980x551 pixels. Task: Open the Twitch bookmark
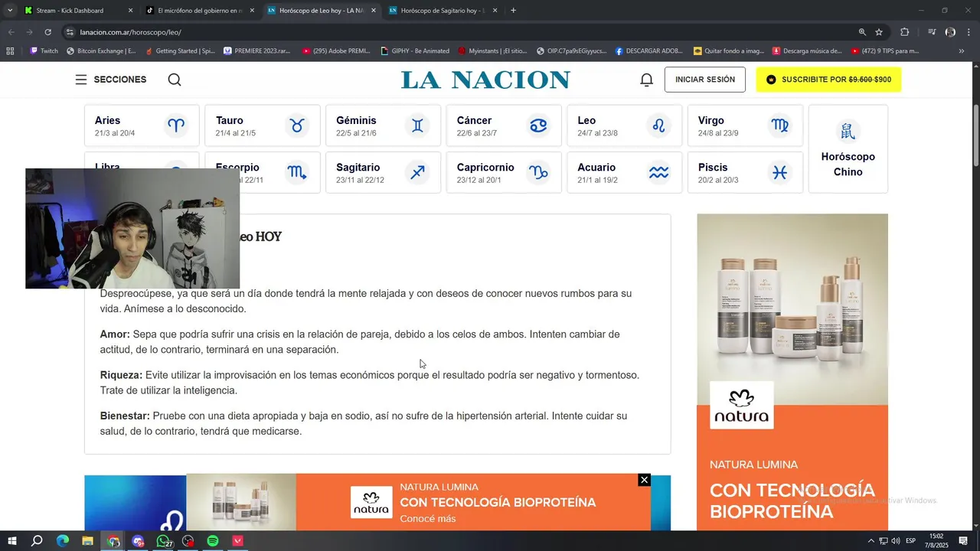44,51
